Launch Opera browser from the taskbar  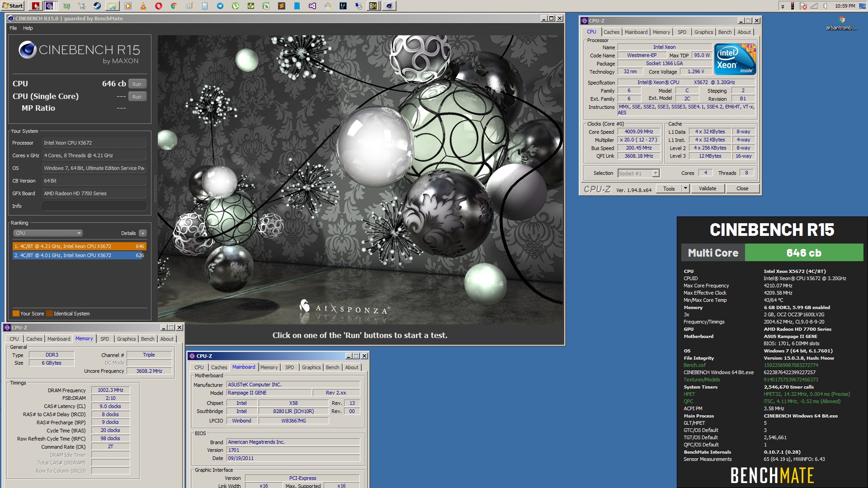159,6
